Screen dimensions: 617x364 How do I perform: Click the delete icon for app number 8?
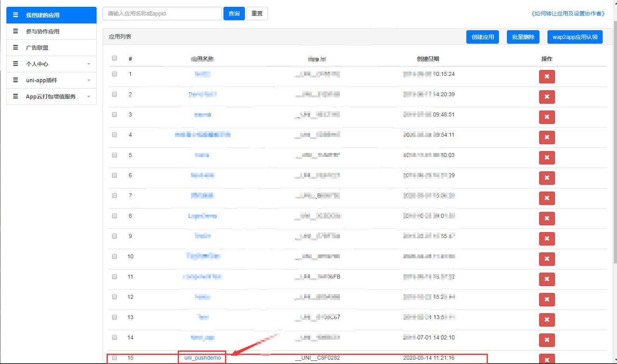(x=547, y=219)
